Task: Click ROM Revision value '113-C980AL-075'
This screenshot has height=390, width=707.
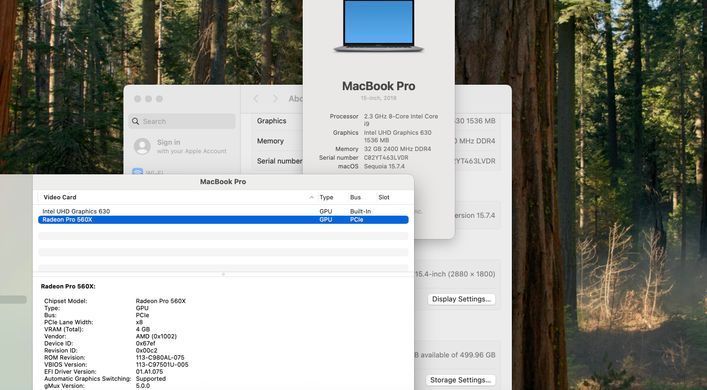Action: (x=160, y=358)
